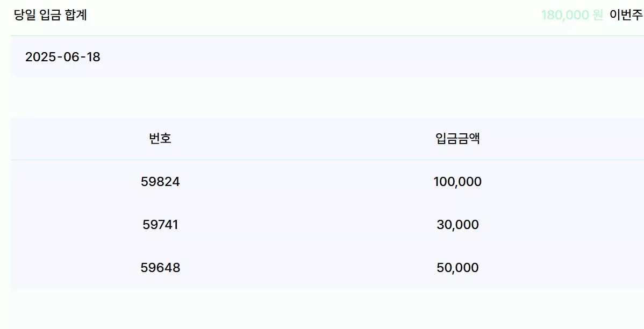644x329 pixels.
Task: Select the 50,000 deposit amount cell
Action: (457, 268)
